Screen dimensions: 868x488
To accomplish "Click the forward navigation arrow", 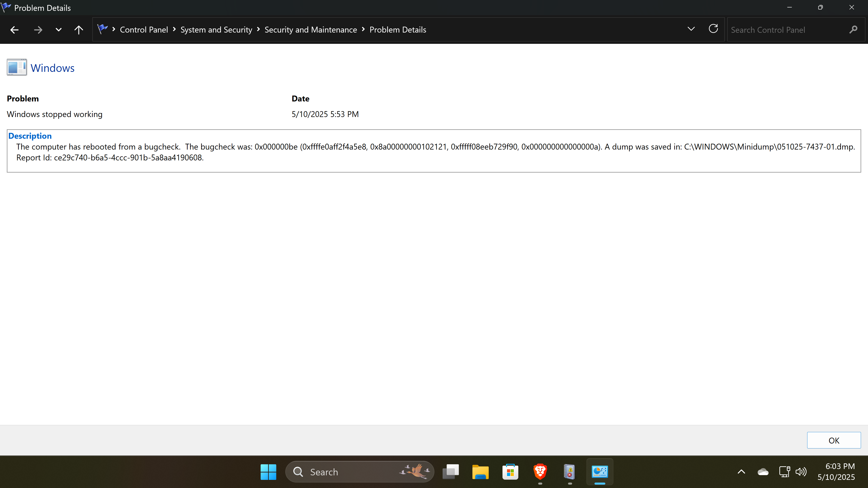I will 38,30.
